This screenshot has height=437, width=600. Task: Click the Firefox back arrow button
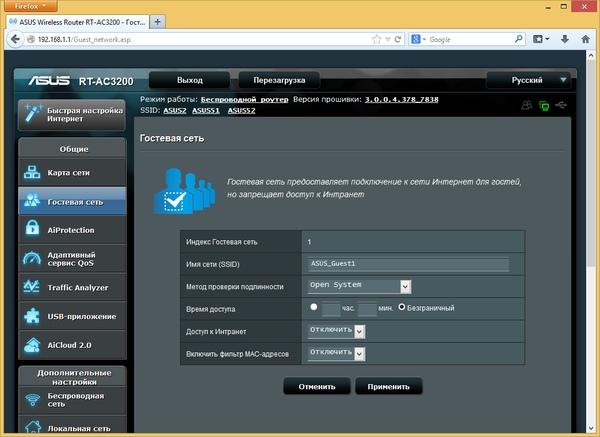pyautogui.click(x=15, y=39)
